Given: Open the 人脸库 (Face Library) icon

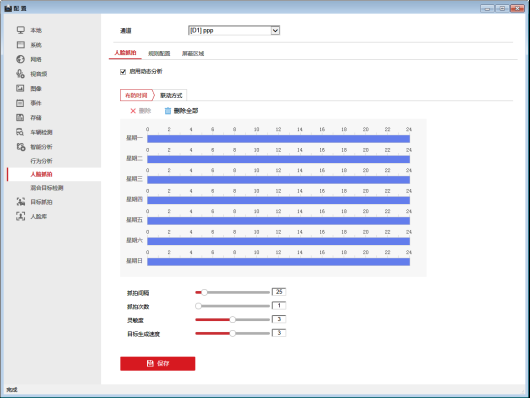Looking at the screenshot, I should click(x=21, y=216).
